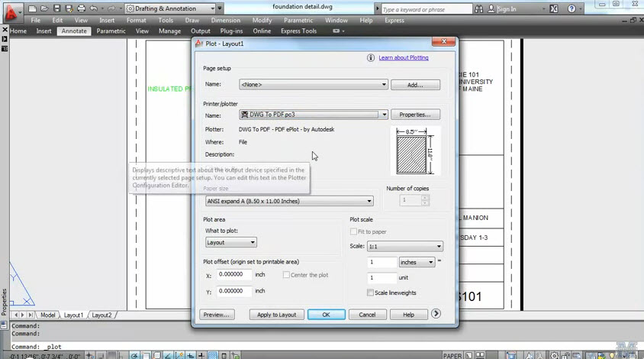The height and width of the screenshot is (359, 644).
Task: Click the plotter Properties... button
Action: 415,115
